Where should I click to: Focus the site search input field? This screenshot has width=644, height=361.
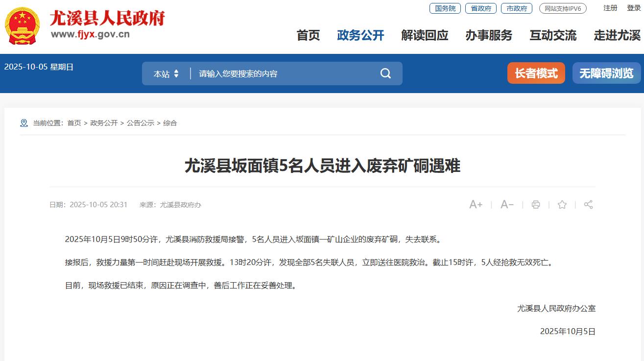pos(284,73)
